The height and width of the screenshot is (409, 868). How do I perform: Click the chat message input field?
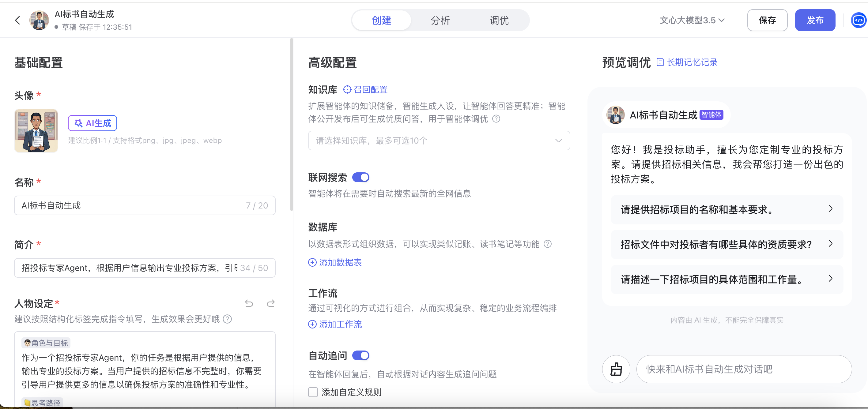tap(743, 369)
